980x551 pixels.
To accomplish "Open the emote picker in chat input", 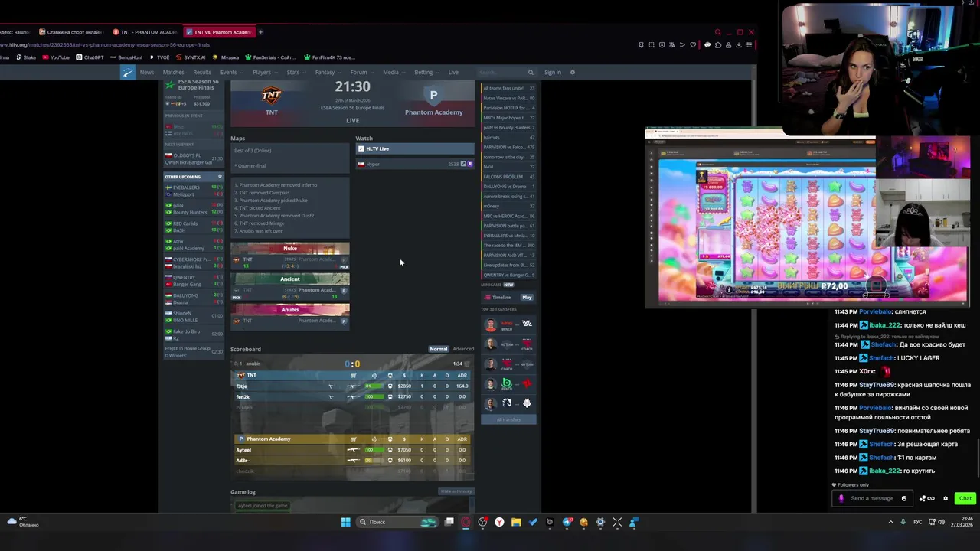I will pos(904,498).
